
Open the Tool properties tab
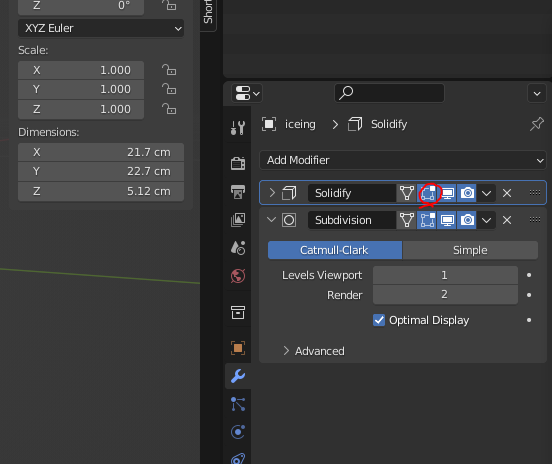point(238,128)
